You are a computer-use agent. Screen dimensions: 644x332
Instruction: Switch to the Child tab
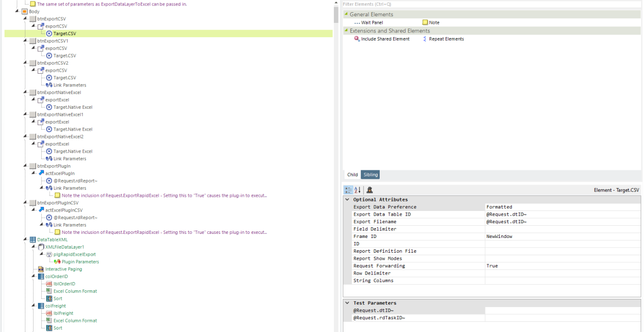coord(352,175)
